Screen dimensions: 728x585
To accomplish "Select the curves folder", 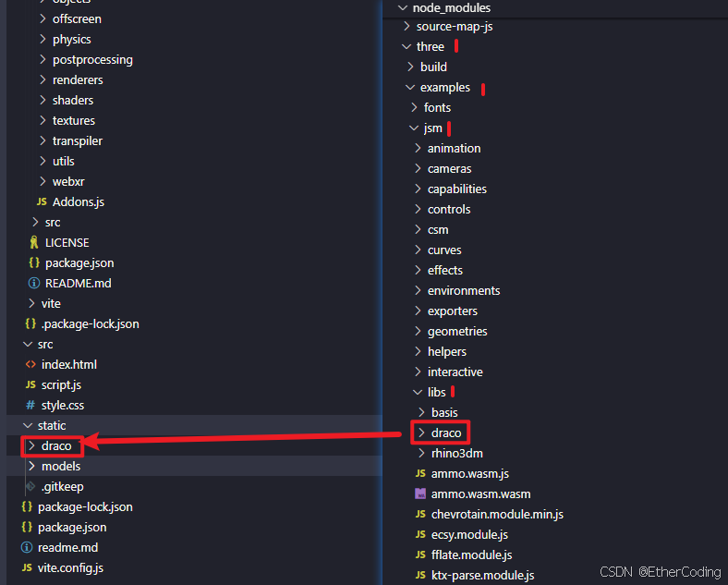I will (444, 250).
